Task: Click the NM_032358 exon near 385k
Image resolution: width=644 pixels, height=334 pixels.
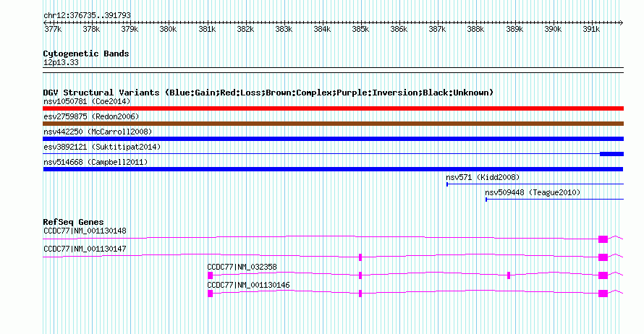Action: coord(360,275)
